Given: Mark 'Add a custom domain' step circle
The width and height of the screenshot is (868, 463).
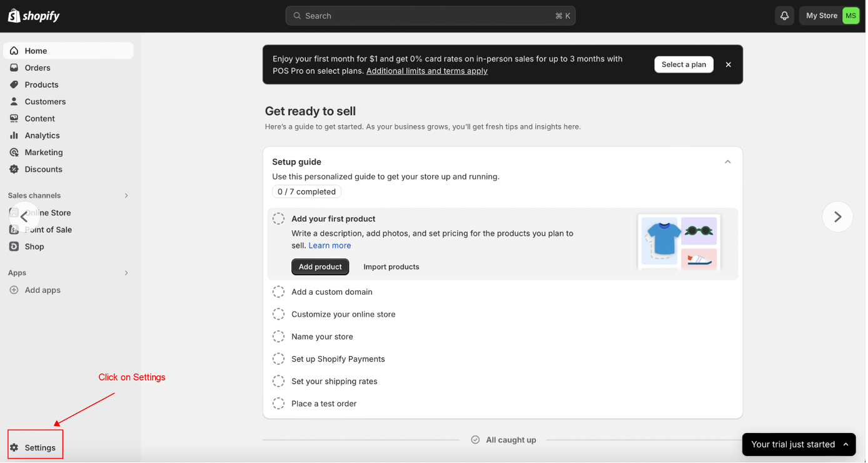Looking at the screenshot, I should coord(278,292).
